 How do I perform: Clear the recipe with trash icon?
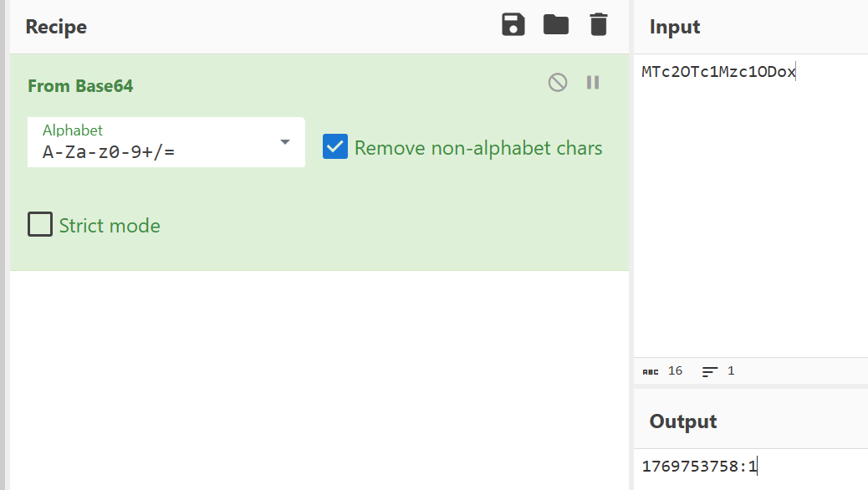click(599, 25)
